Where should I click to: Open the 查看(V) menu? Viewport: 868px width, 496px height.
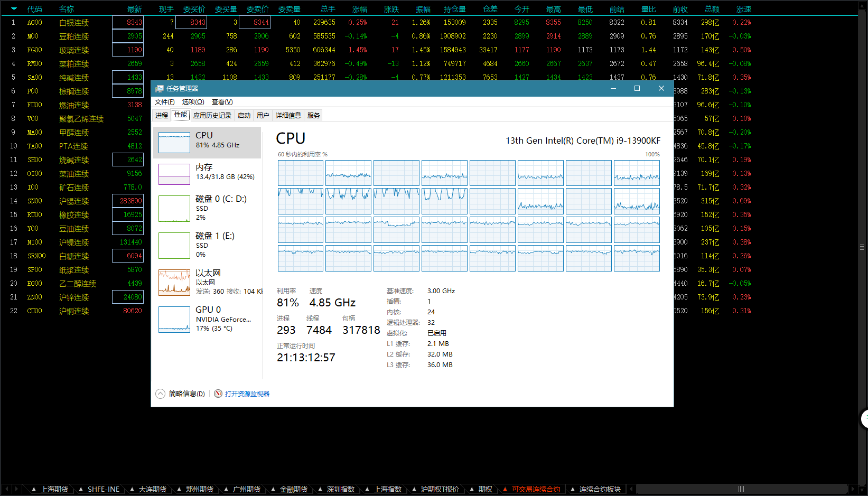coord(222,102)
